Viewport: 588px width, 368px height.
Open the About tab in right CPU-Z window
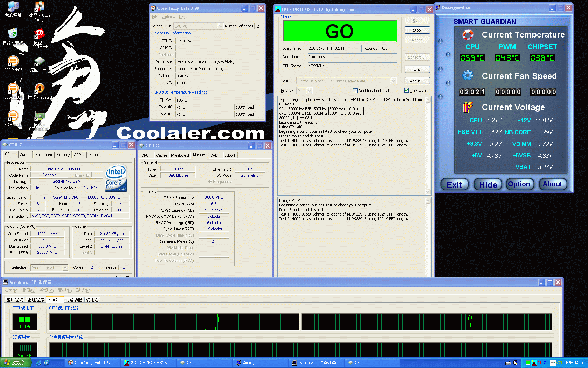pyautogui.click(x=230, y=155)
